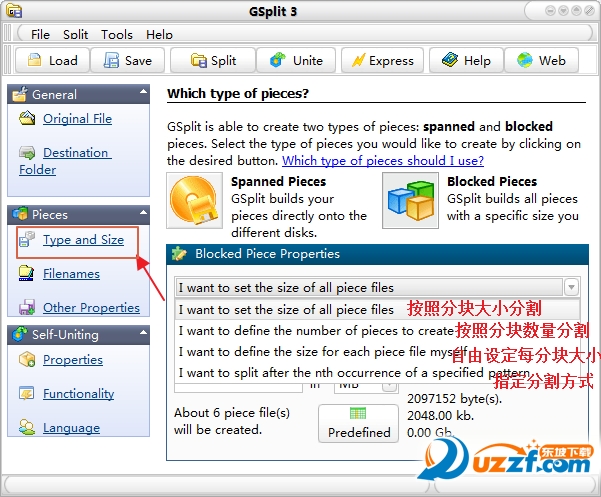The width and height of the screenshot is (601, 497).
Task: Open 'Which type of pieces should I use?' link
Action: click(383, 161)
